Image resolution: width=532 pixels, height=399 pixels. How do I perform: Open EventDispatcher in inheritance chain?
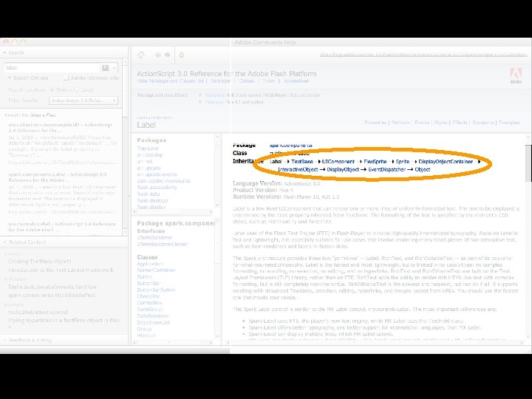pyautogui.click(x=386, y=169)
